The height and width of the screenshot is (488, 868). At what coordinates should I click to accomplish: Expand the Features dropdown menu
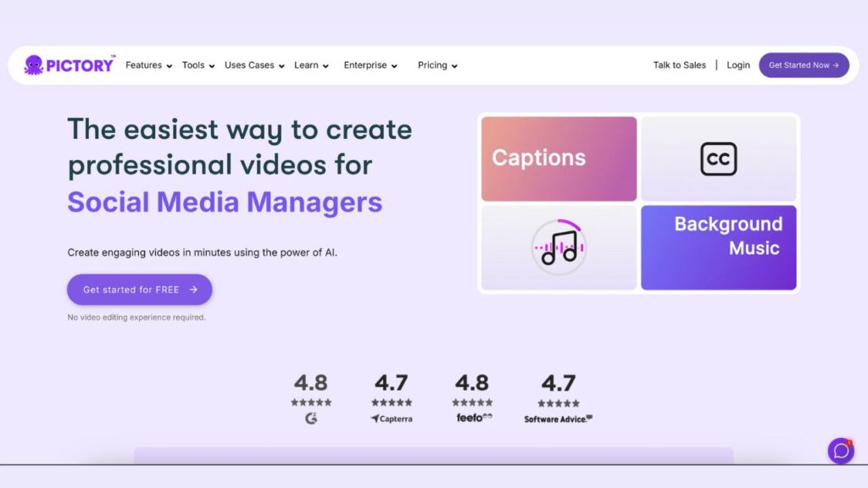pyautogui.click(x=148, y=65)
